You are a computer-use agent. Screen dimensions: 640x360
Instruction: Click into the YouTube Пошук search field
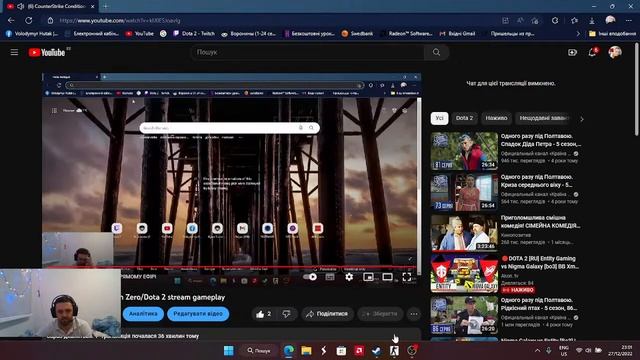(308, 52)
